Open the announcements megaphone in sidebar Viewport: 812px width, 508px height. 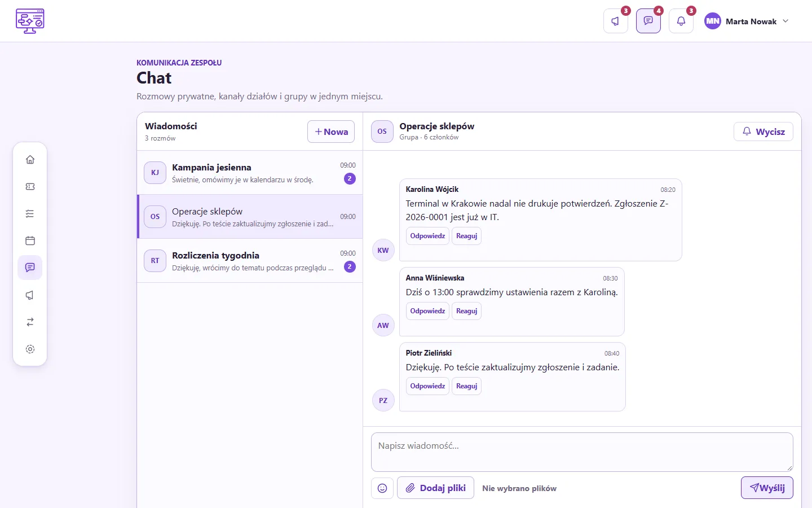[x=30, y=295]
